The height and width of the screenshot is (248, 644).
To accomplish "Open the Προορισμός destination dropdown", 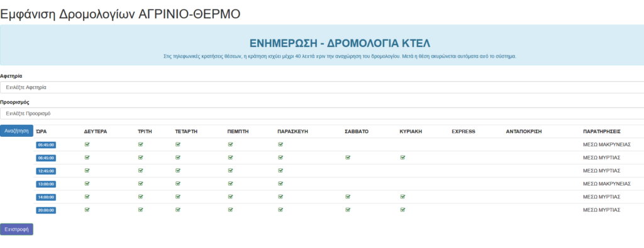I will click(322, 114).
